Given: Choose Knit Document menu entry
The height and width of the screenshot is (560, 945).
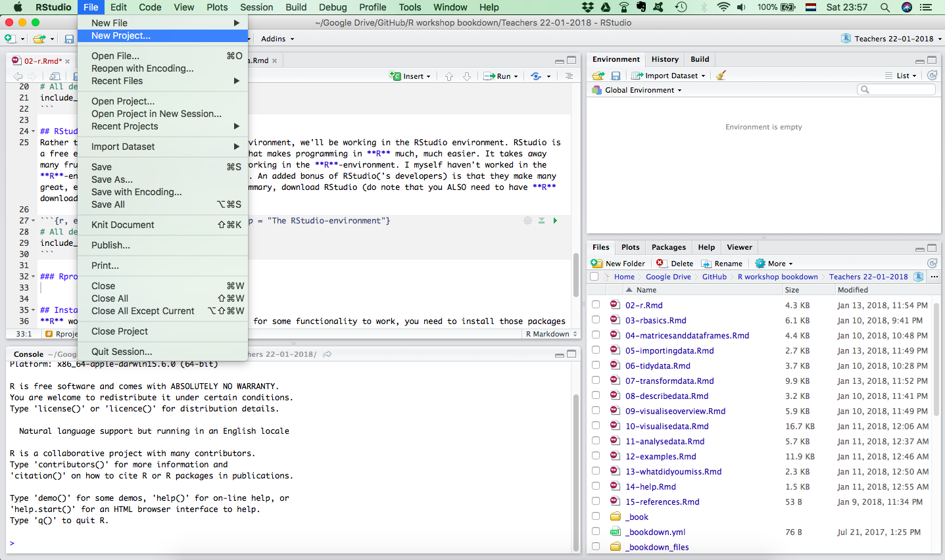Looking at the screenshot, I should click(162, 225).
